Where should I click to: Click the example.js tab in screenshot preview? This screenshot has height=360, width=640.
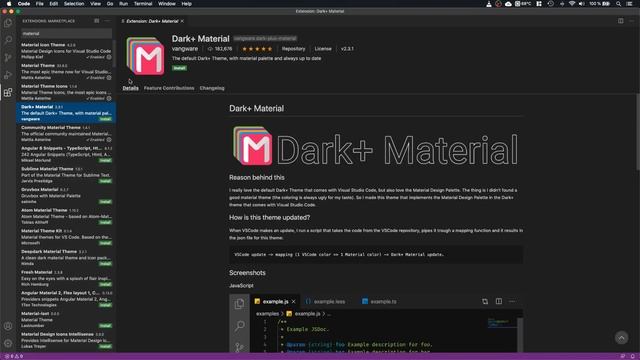point(275,302)
